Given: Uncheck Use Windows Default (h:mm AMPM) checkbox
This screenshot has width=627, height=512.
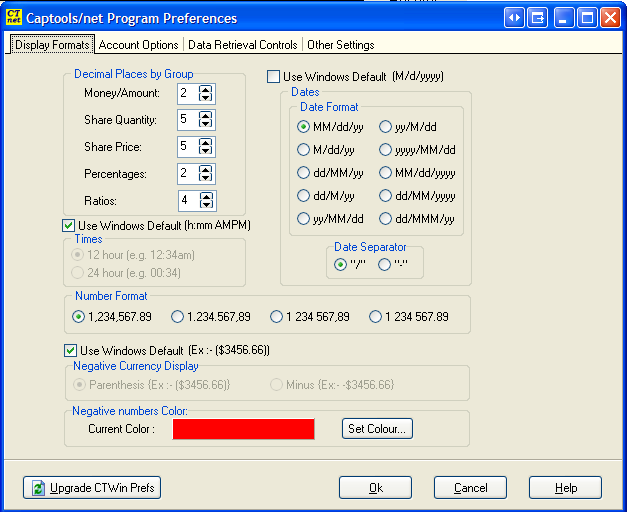Looking at the screenshot, I should click(x=69, y=225).
